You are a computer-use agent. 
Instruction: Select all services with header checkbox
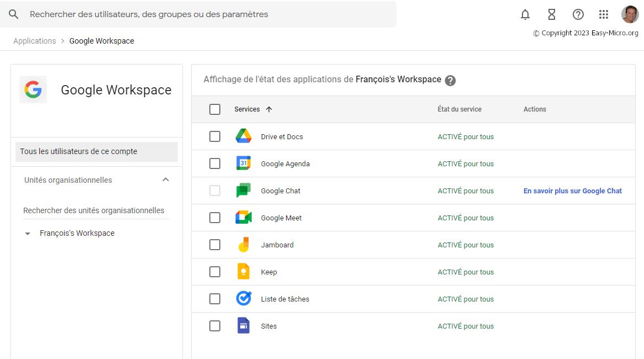pyautogui.click(x=215, y=109)
